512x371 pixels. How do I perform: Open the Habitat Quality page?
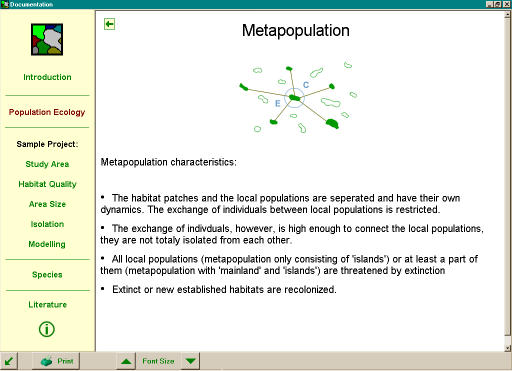coord(47,184)
